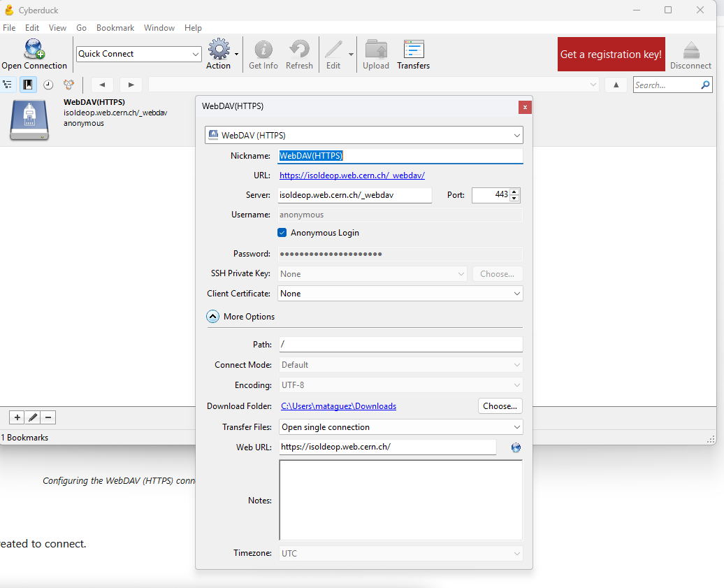Collapse the More Options section
This screenshot has width=724, height=588.
pyautogui.click(x=213, y=317)
